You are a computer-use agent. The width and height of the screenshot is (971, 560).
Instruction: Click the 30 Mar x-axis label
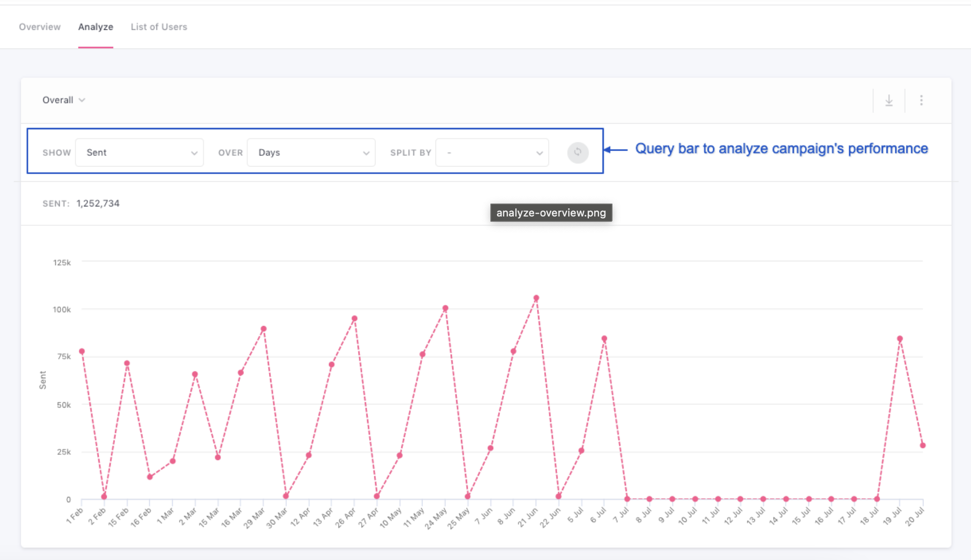click(x=277, y=518)
